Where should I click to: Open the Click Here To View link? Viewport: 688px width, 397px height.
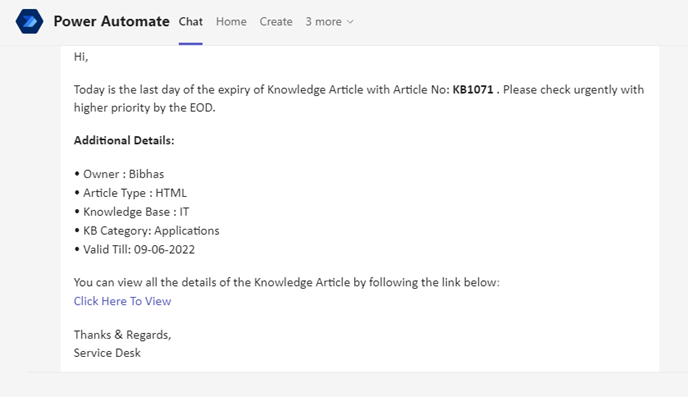pyautogui.click(x=122, y=301)
